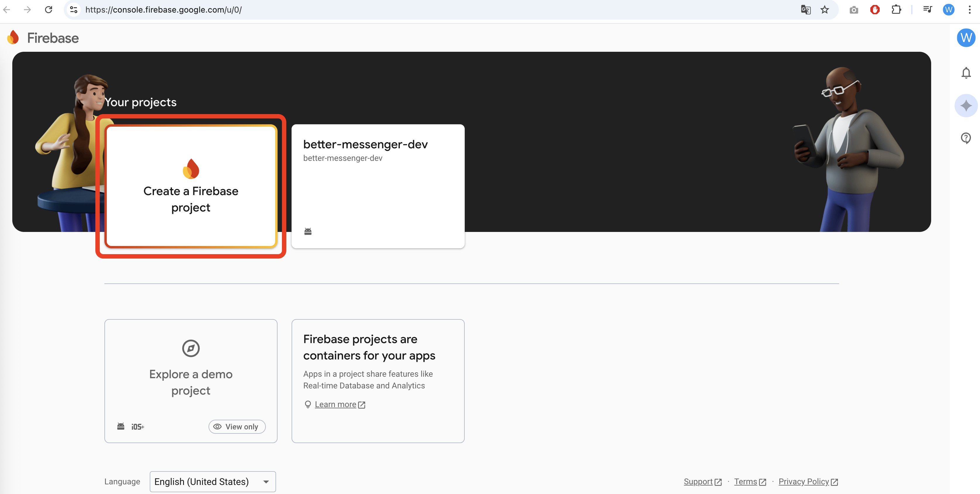This screenshot has height=494, width=980.
Task: Open site information icon in address bar
Action: coord(74,10)
